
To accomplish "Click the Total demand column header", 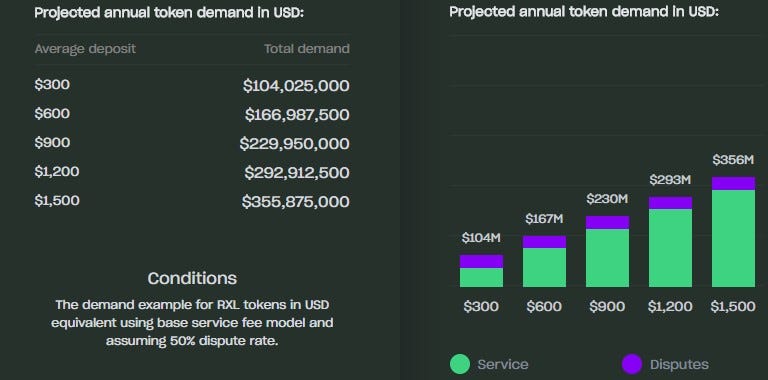I will click(307, 49).
